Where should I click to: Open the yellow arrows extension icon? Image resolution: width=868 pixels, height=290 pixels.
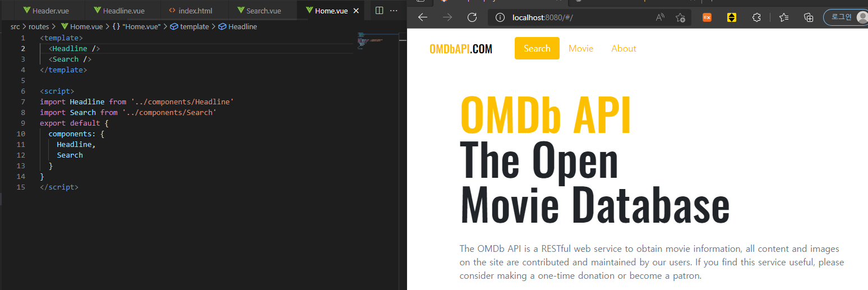(x=731, y=17)
